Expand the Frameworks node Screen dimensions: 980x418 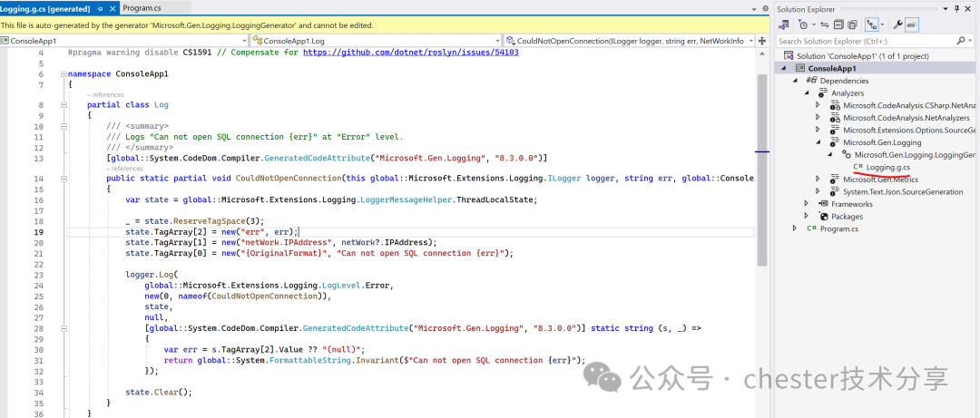tap(807, 204)
